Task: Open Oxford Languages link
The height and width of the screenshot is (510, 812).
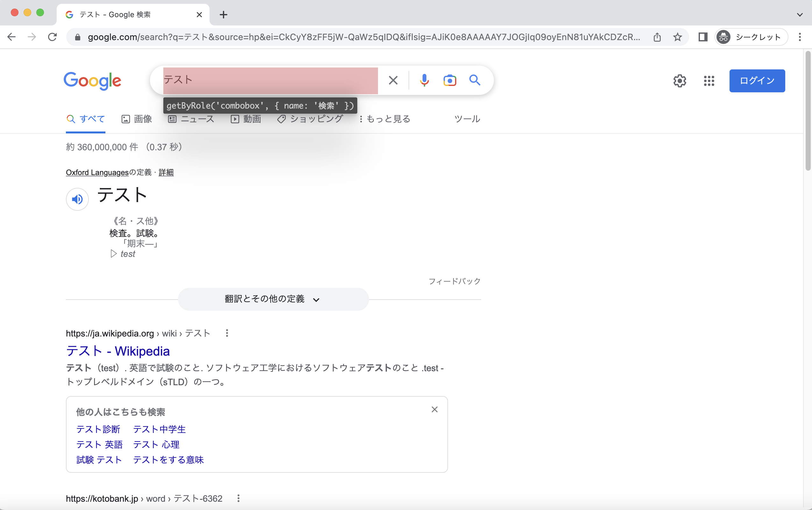Action: point(97,173)
